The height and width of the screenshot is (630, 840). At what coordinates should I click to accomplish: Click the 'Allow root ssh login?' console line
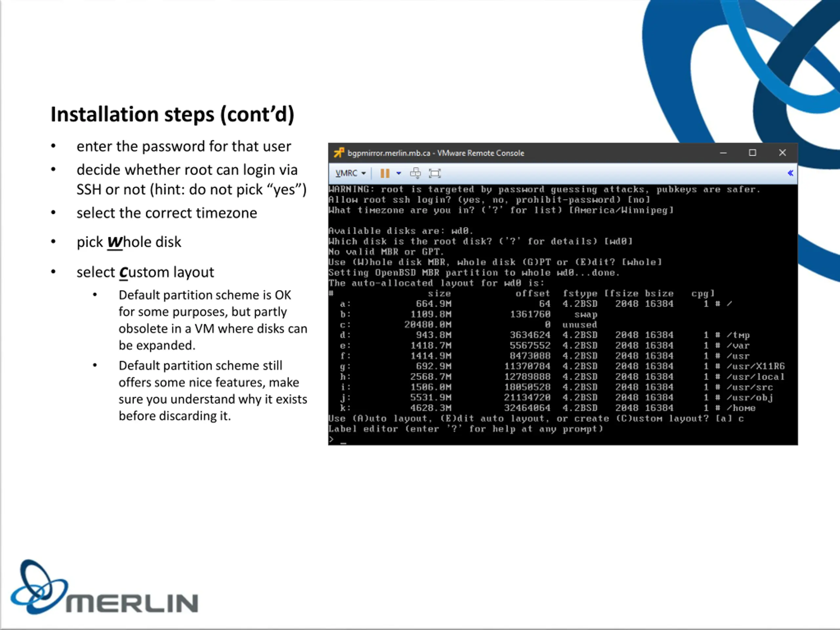tap(489, 200)
